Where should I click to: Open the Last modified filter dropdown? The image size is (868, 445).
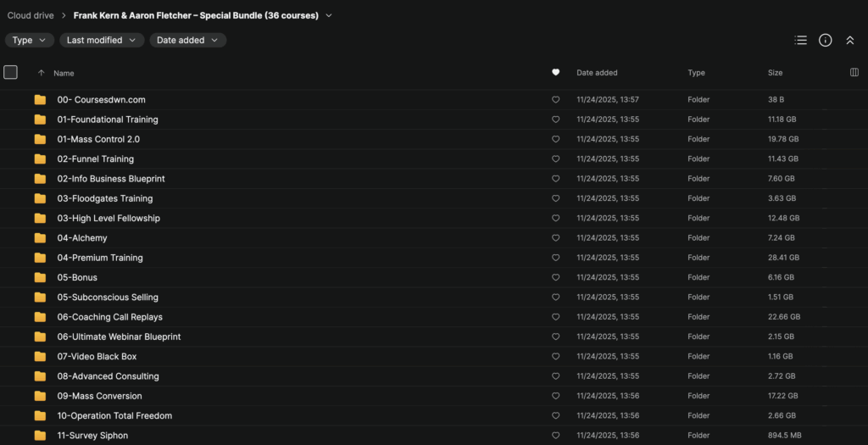101,40
